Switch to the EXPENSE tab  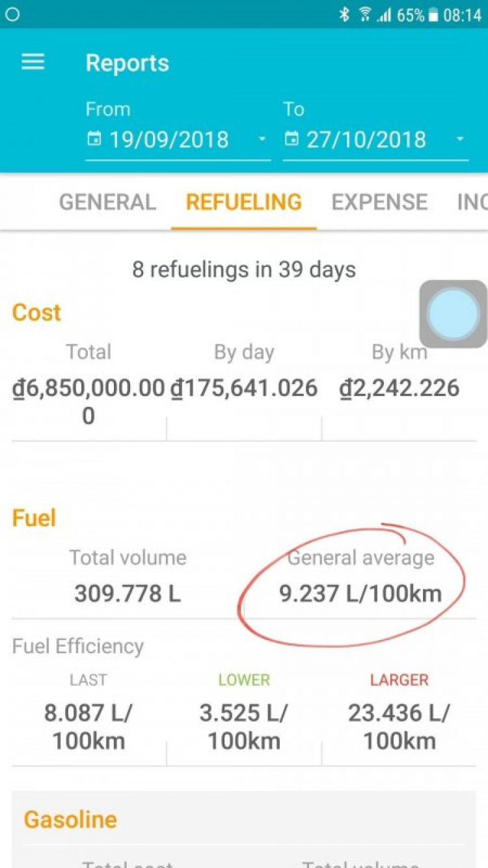379,202
